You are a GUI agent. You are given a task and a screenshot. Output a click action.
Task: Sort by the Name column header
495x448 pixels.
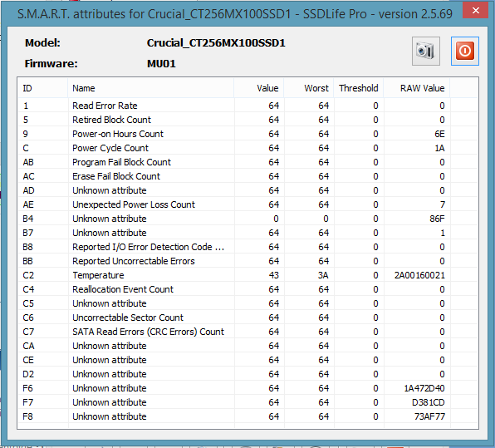click(150, 88)
